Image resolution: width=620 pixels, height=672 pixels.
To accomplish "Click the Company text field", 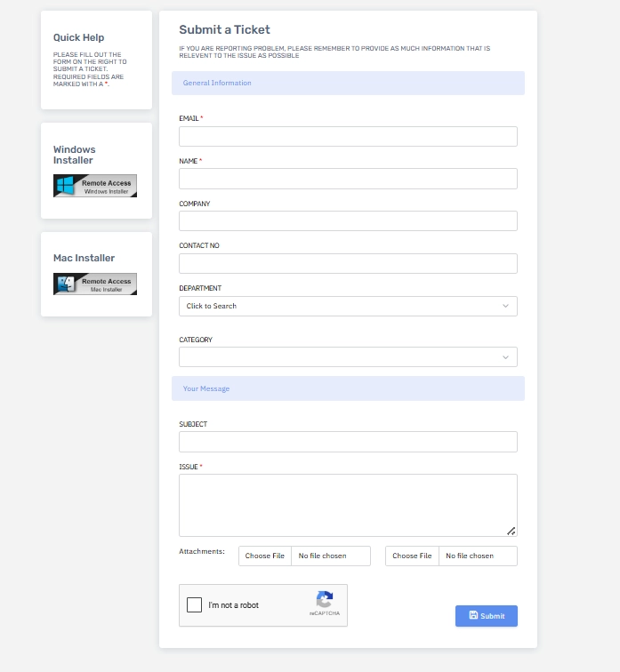I will [x=348, y=221].
